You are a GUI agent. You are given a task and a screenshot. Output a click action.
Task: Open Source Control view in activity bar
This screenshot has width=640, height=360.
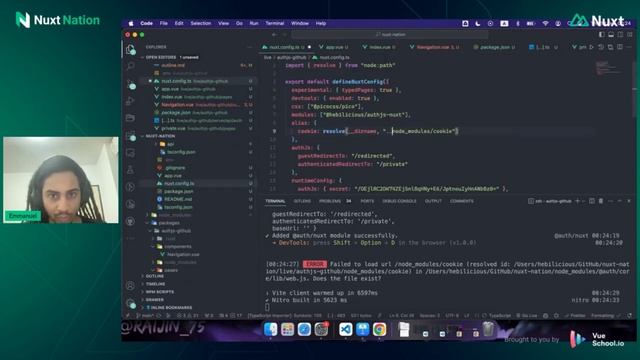pyautogui.click(x=131, y=84)
